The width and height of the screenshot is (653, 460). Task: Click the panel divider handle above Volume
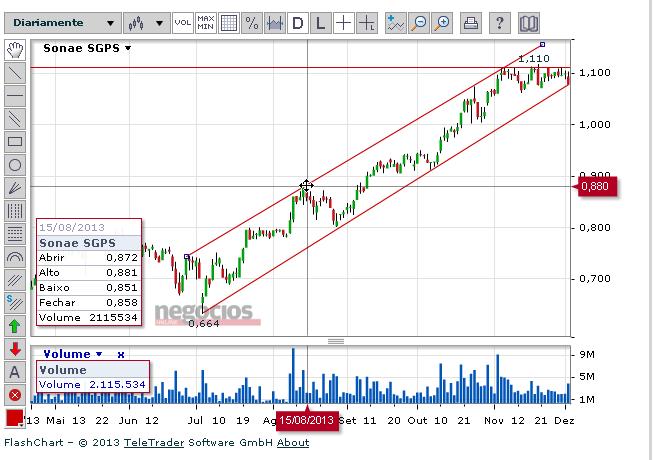pos(336,341)
